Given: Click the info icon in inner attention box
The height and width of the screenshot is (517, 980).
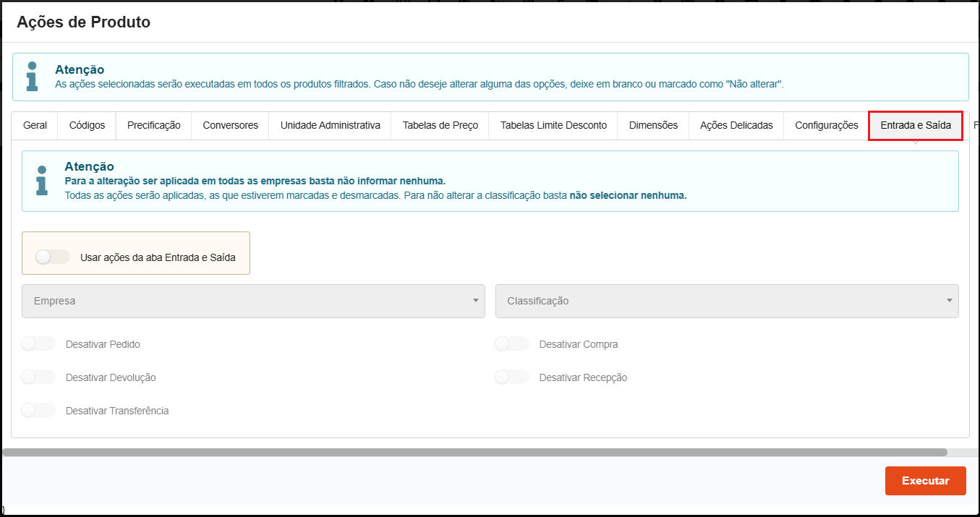Looking at the screenshot, I should (x=41, y=181).
